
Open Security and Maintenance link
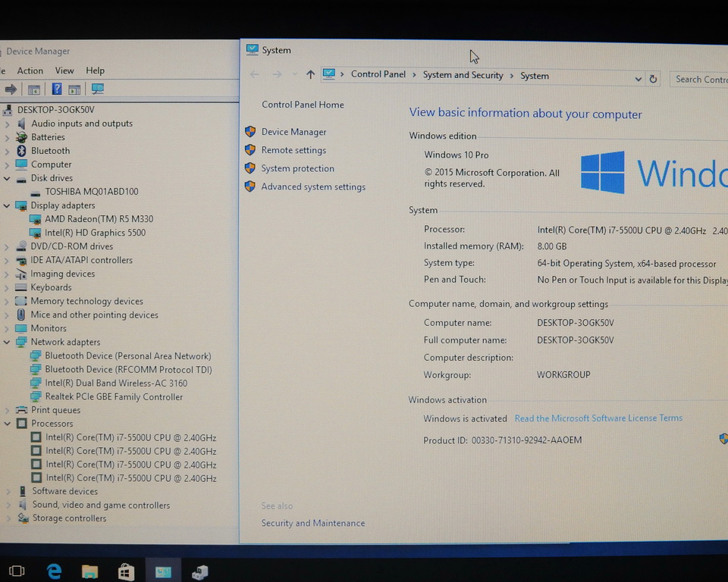click(x=313, y=523)
